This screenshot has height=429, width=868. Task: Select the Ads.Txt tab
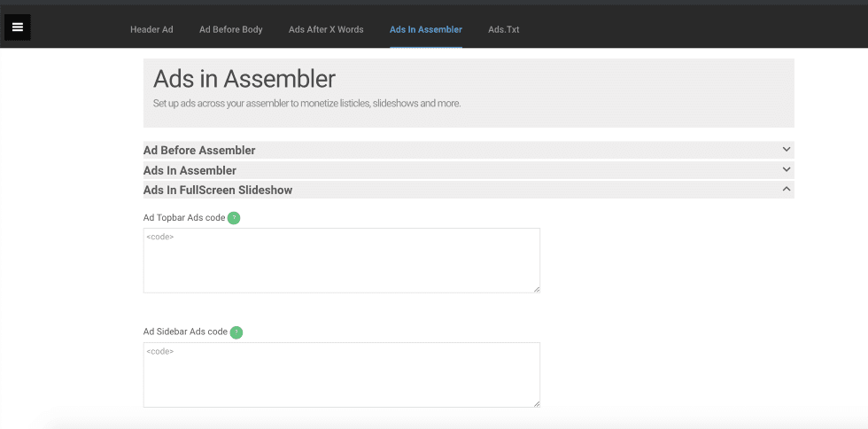503,29
